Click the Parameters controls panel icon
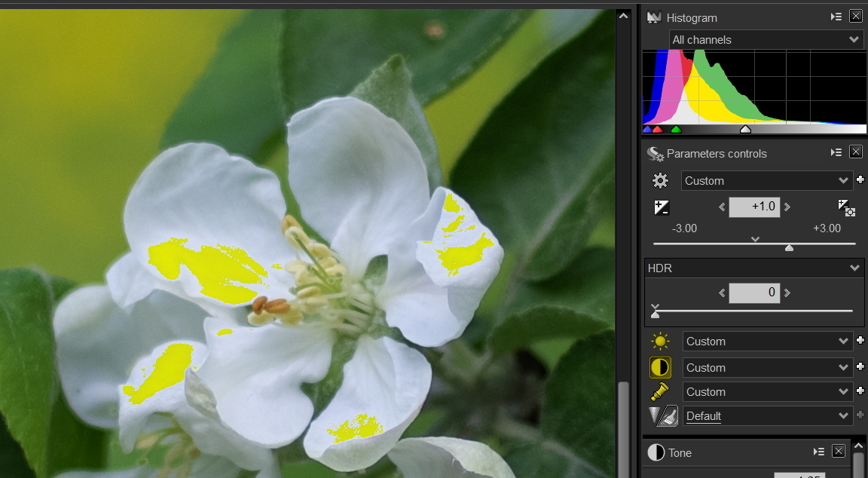Viewport: 868px width, 478px height. pyautogui.click(x=655, y=153)
